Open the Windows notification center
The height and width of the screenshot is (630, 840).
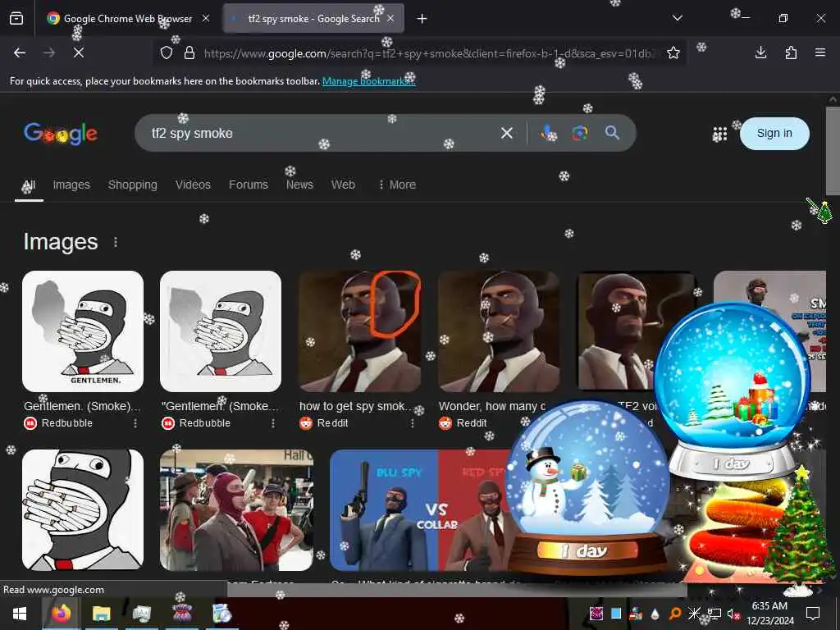pos(813,614)
